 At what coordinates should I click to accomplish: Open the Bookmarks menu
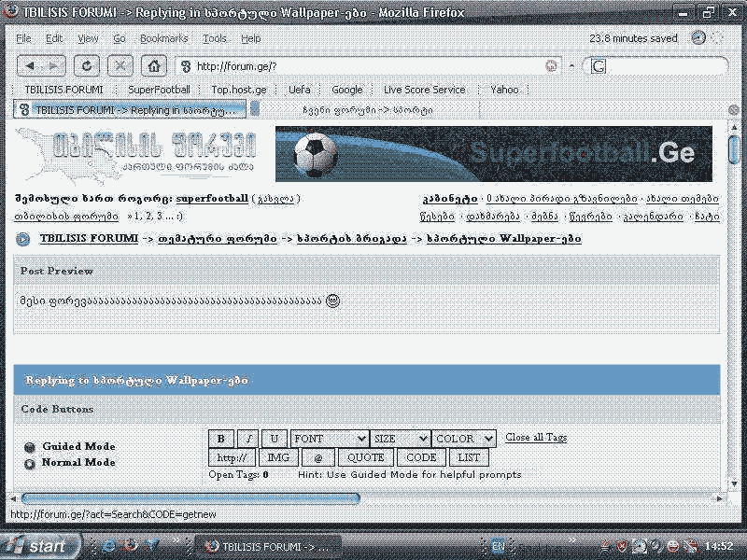(164, 38)
